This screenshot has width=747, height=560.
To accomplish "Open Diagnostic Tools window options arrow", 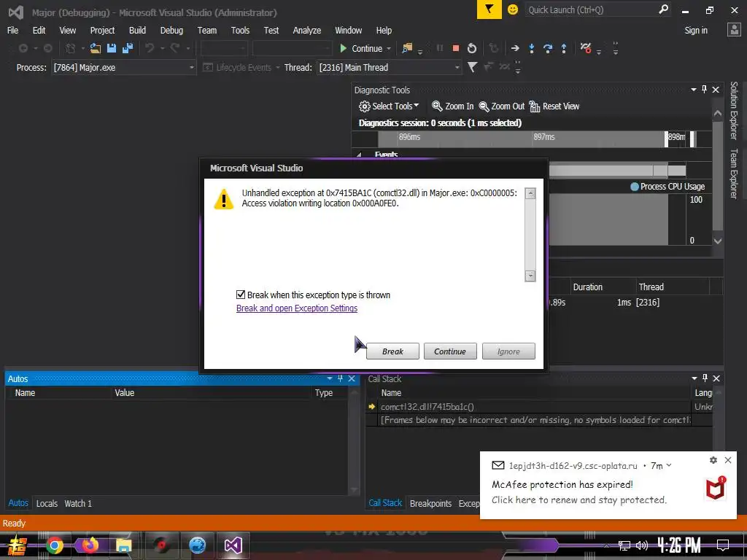I will (x=694, y=90).
